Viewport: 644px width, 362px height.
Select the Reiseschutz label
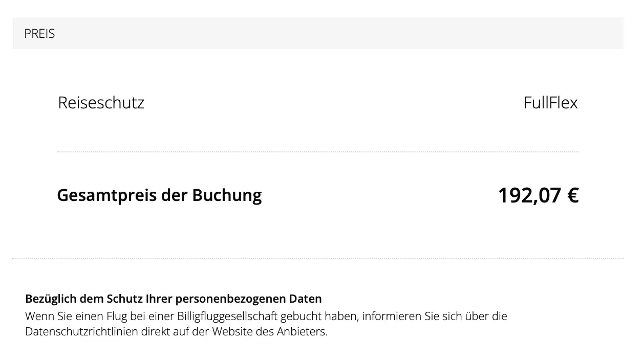click(x=101, y=103)
